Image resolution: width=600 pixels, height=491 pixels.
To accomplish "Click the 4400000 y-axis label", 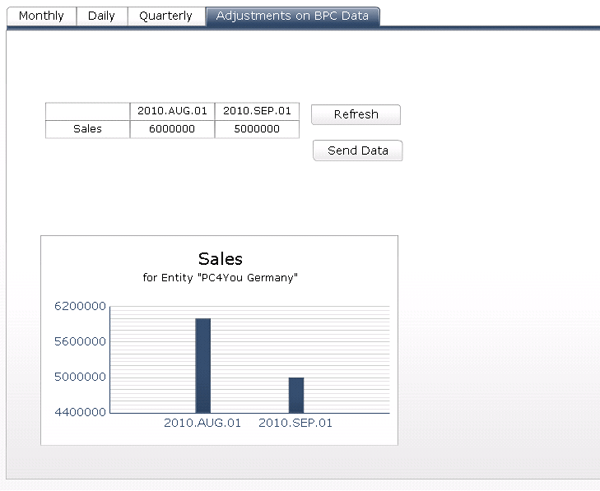I will (x=81, y=412).
